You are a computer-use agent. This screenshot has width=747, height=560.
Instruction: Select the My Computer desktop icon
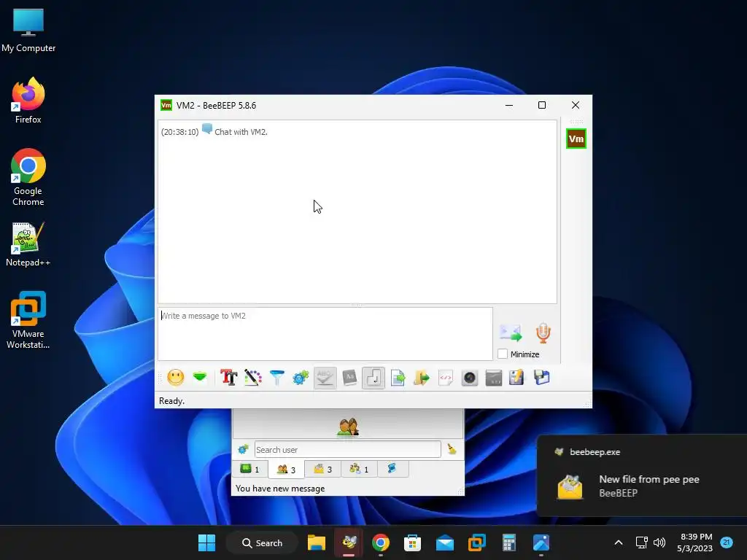point(28,31)
